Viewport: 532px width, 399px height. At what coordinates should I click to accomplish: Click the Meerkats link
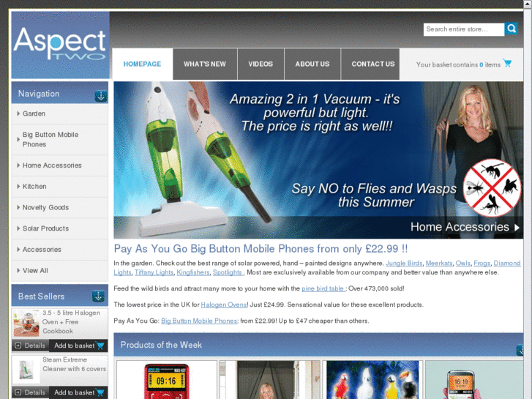(x=439, y=263)
